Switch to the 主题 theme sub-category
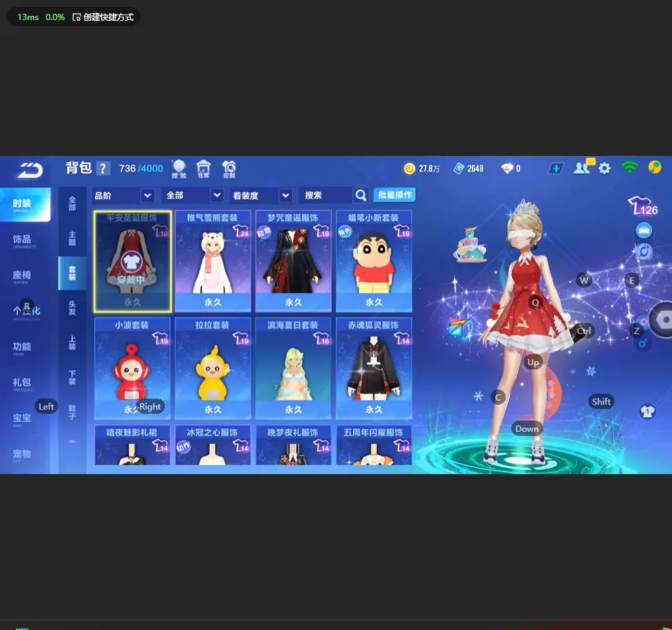 [x=72, y=238]
